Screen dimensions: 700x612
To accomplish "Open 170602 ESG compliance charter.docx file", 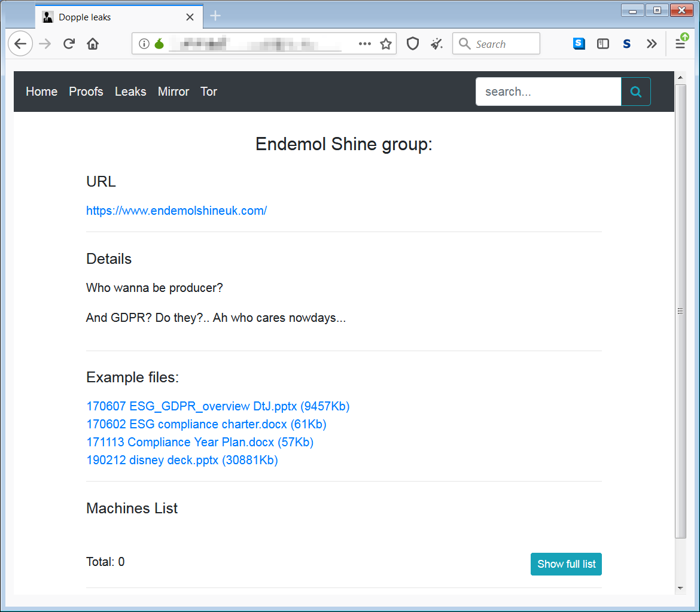I will 206,424.
